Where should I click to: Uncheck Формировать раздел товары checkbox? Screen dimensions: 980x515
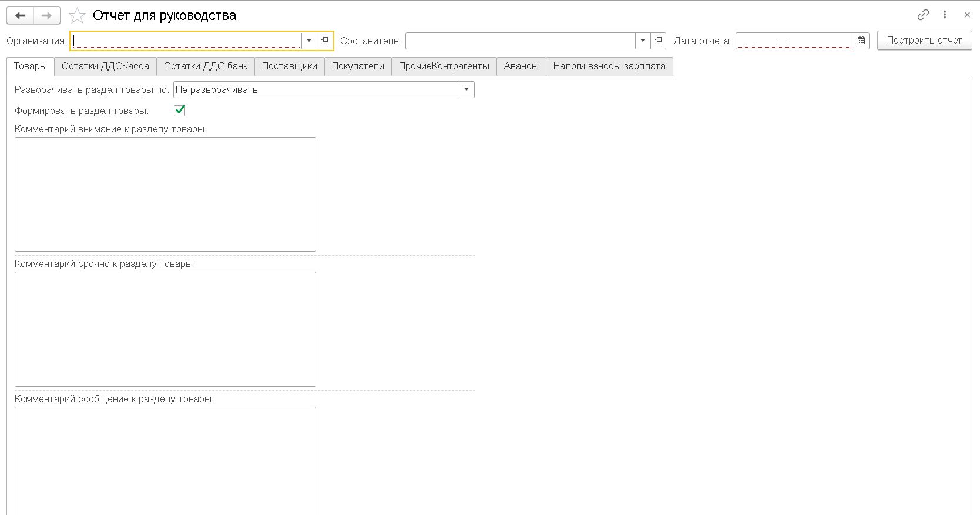coord(180,111)
